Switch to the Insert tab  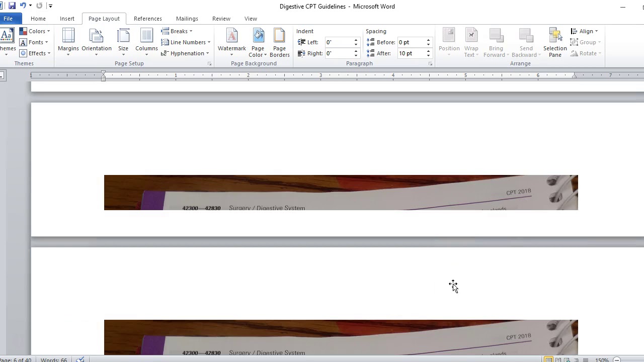(67, 19)
